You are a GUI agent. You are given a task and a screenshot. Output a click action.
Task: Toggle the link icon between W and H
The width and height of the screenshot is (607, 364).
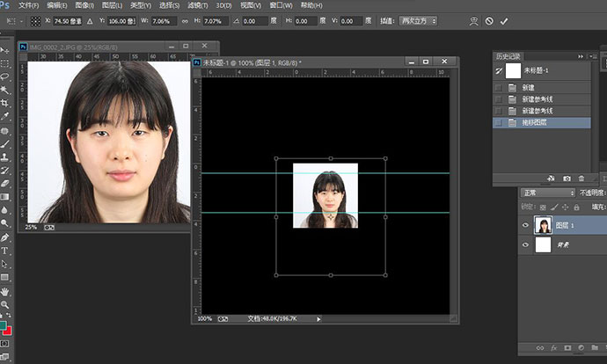pos(184,20)
